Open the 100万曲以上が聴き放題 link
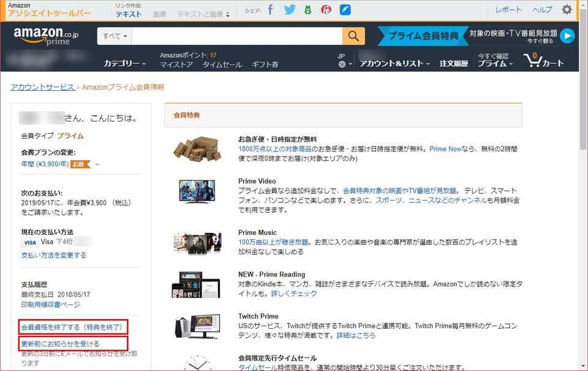Viewport: 588px width, 371px height. point(274,242)
